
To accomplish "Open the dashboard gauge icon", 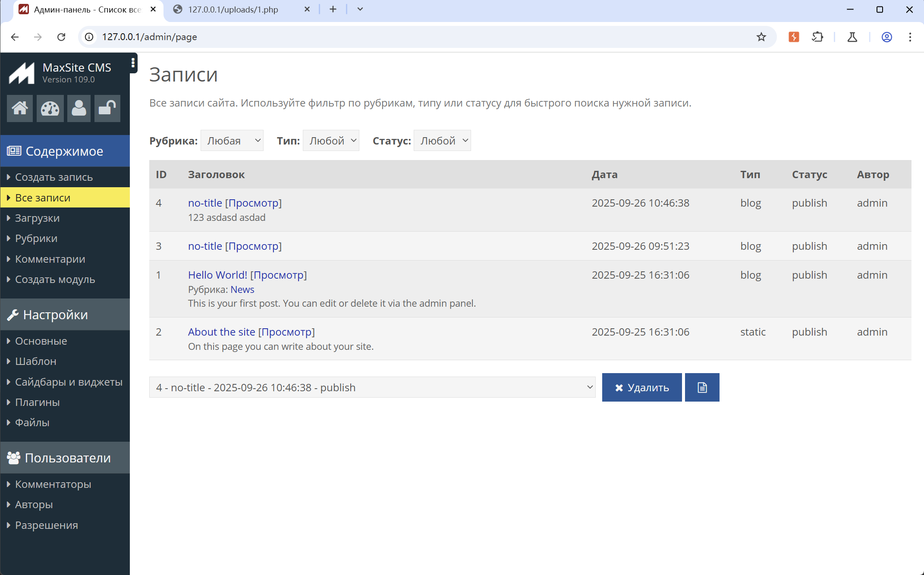I will pyautogui.click(x=50, y=108).
